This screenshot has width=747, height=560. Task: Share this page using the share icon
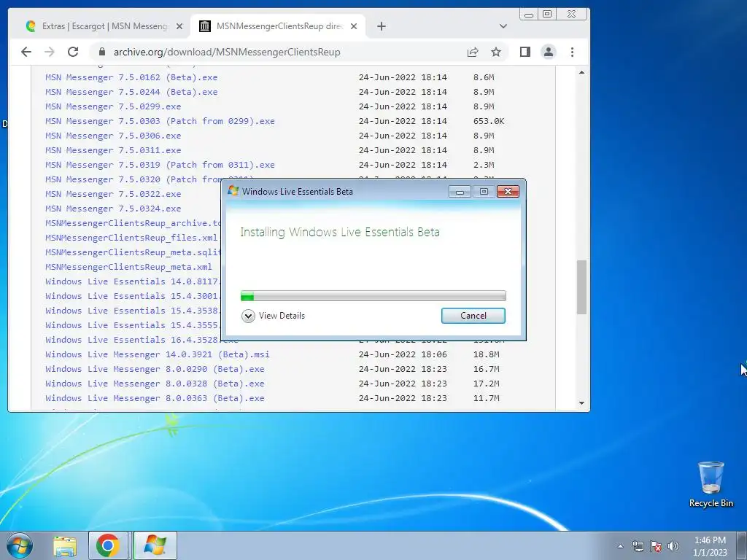click(473, 52)
